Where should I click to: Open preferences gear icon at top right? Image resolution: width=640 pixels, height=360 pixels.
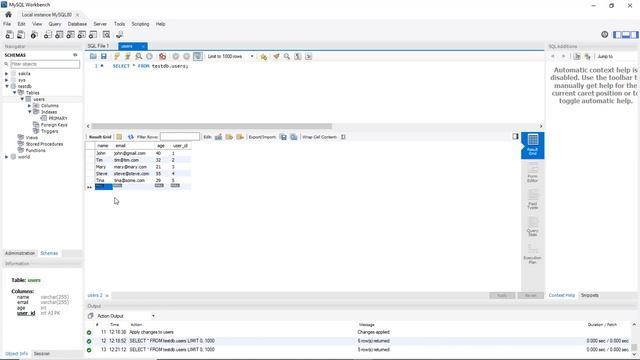(x=605, y=35)
